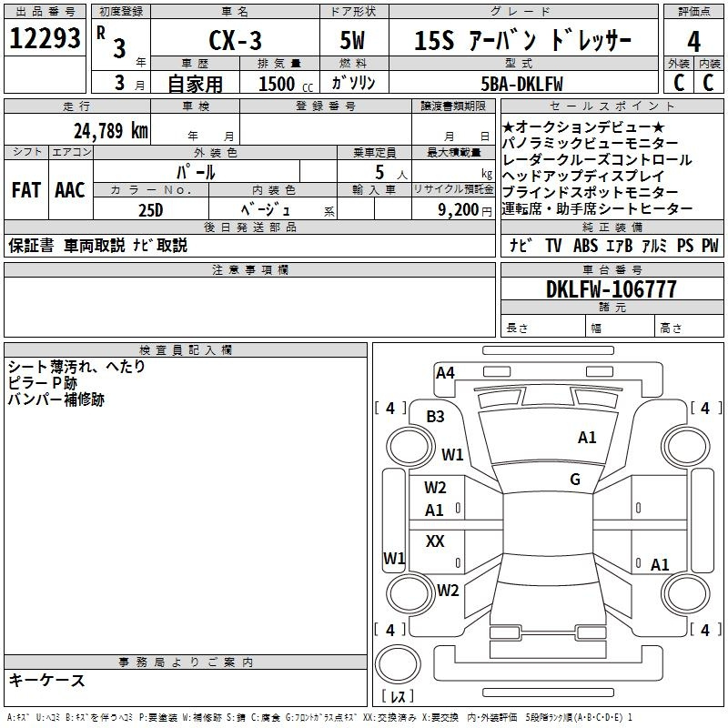
Task: Select the model code 5BA-DKLFW
Action: pos(522,84)
